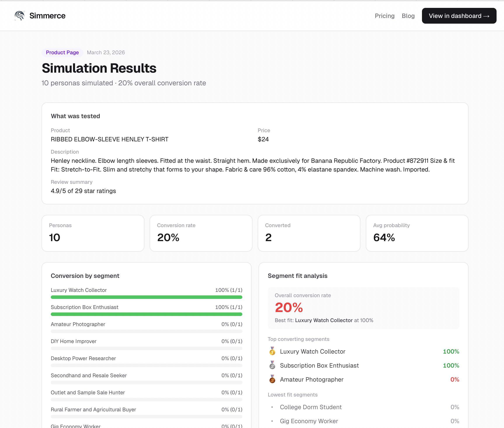
Task: Select the Product Page badge
Action: tap(62, 53)
